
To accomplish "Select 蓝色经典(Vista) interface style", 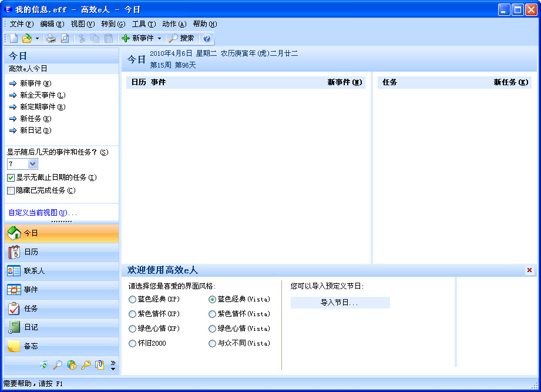I will click(240, 299).
